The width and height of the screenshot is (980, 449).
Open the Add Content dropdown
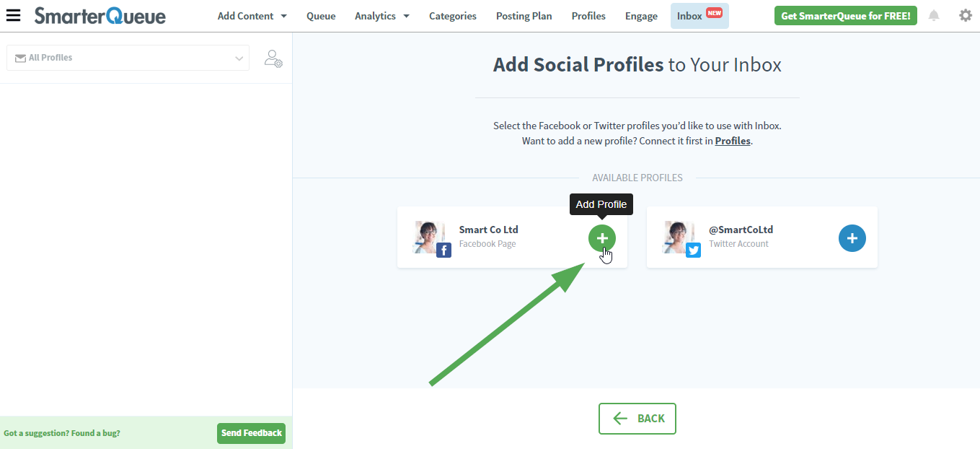pos(251,16)
